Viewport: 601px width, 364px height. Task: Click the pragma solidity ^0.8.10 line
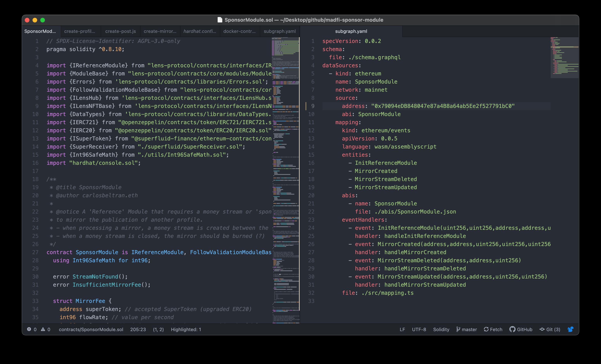point(85,49)
